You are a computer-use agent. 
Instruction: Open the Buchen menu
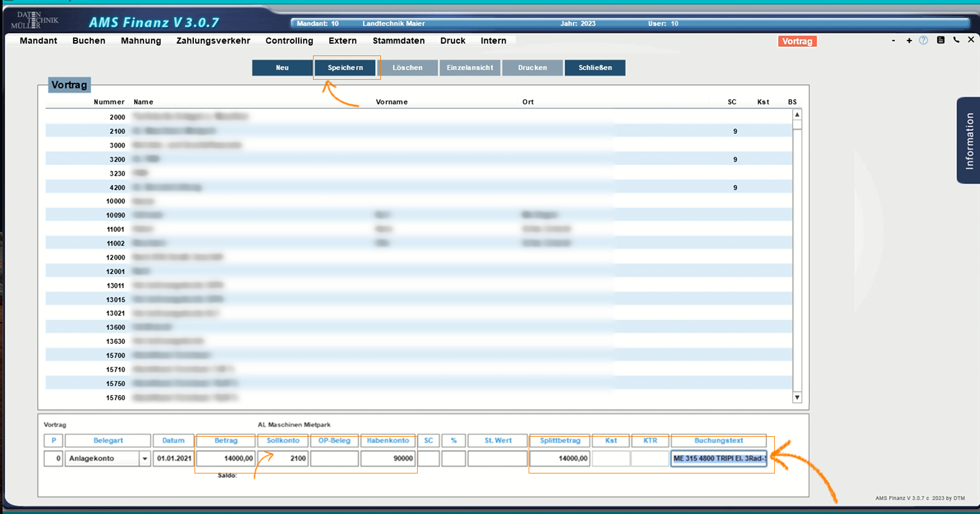89,40
